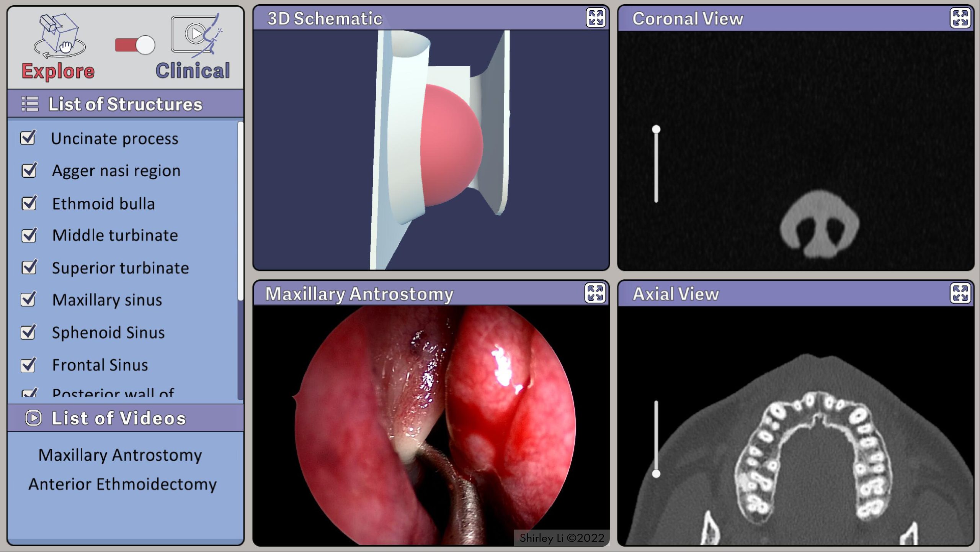The image size is (980, 552).
Task: Click the Coronal View slice slider handle
Action: 656,129
